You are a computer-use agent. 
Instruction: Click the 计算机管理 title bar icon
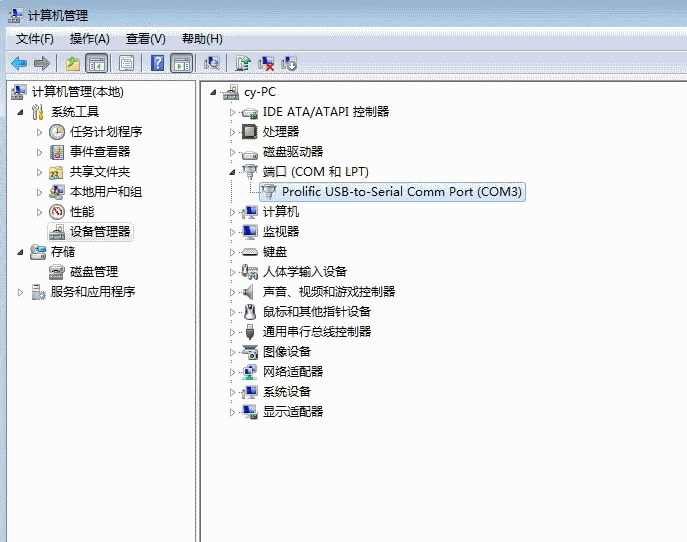tap(14, 16)
